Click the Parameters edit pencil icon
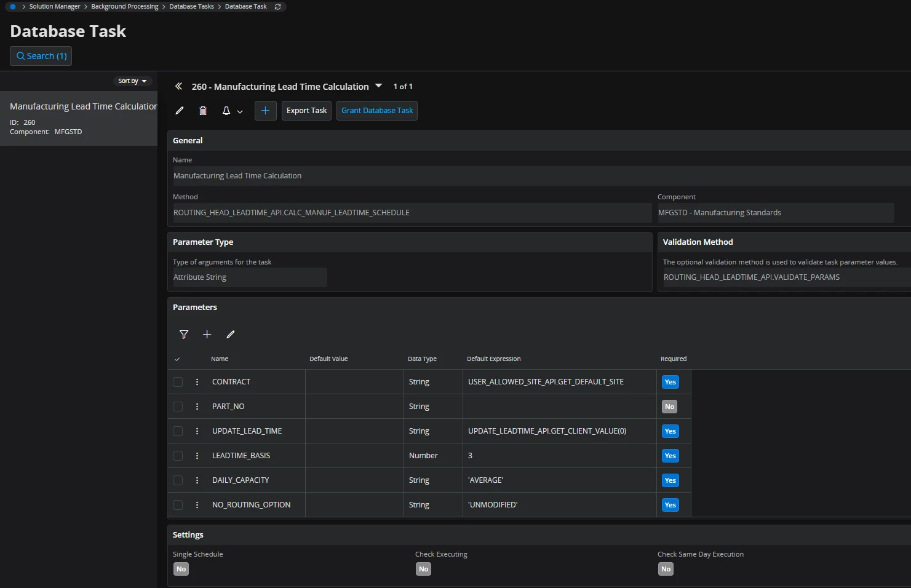911x588 pixels. click(231, 335)
